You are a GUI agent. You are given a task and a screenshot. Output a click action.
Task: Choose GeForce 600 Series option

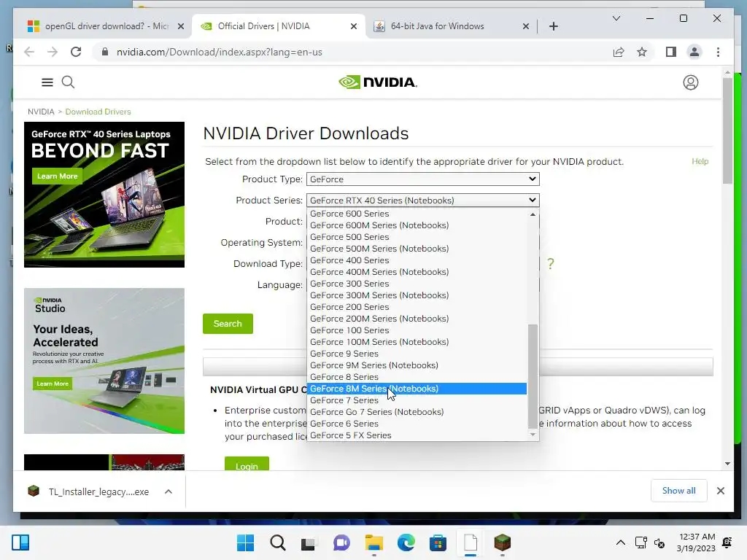(417, 214)
